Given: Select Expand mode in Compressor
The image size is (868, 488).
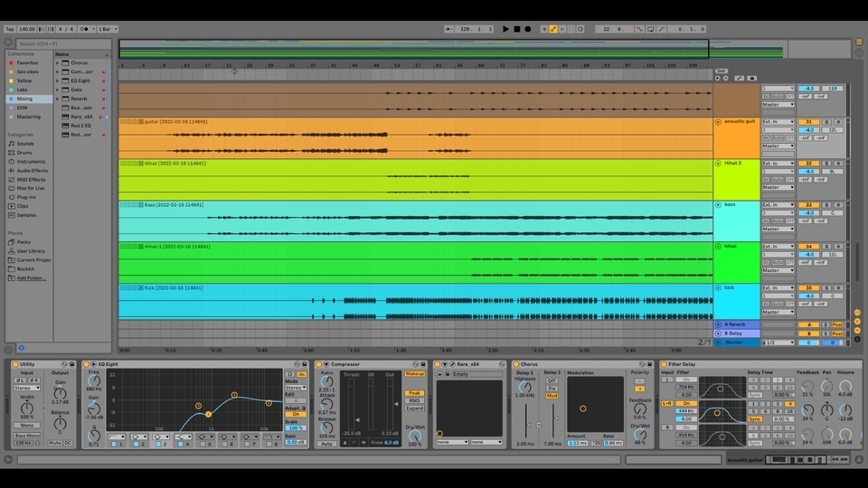Looking at the screenshot, I should pyautogui.click(x=415, y=408).
